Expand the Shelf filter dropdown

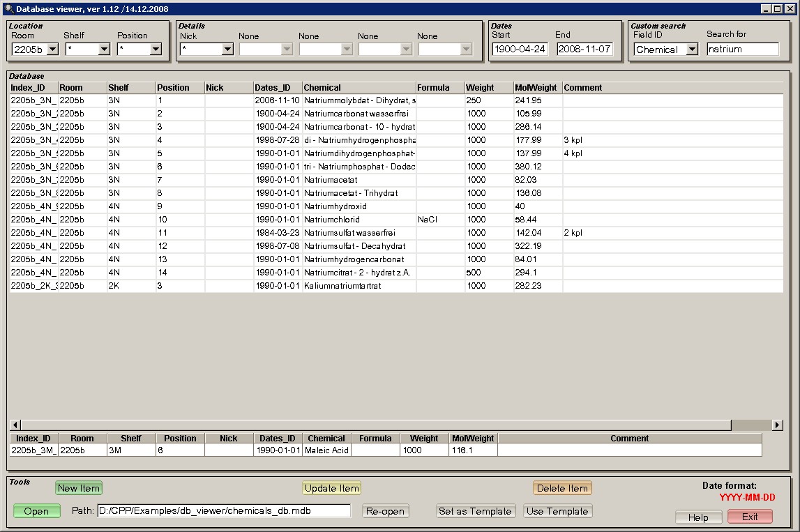point(104,50)
